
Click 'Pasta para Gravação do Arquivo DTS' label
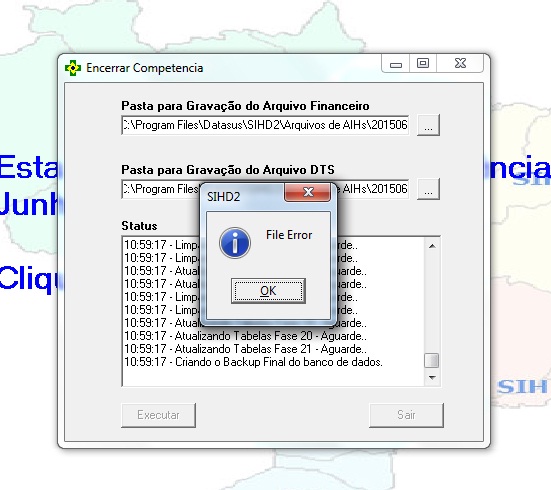(x=228, y=170)
